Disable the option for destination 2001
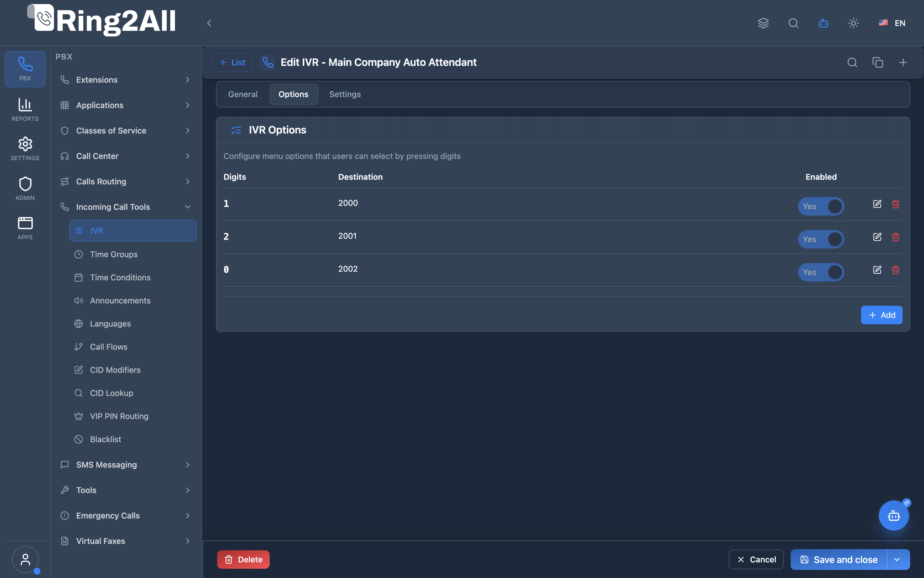Screen dimensions: 924x578 [x=821, y=239]
